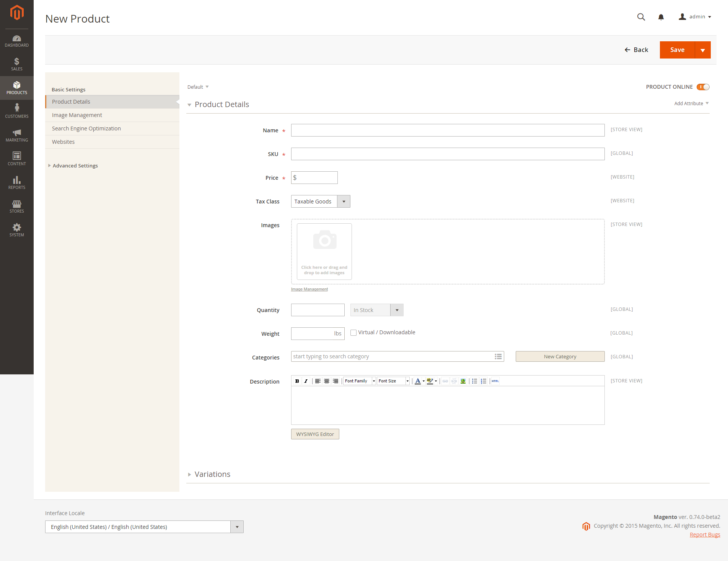The height and width of the screenshot is (561, 728).
Task: Toggle italic in description editor
Action: tap(306, 381)
